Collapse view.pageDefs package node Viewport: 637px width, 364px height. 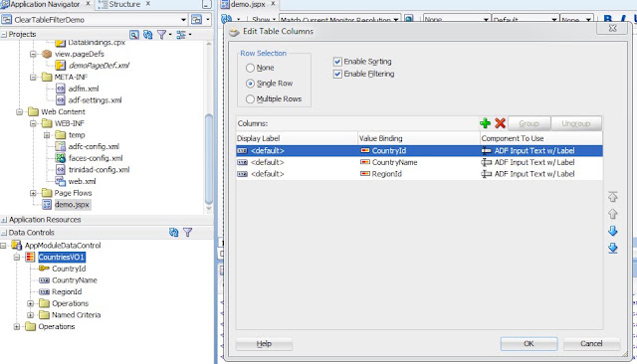pos(33,54)
